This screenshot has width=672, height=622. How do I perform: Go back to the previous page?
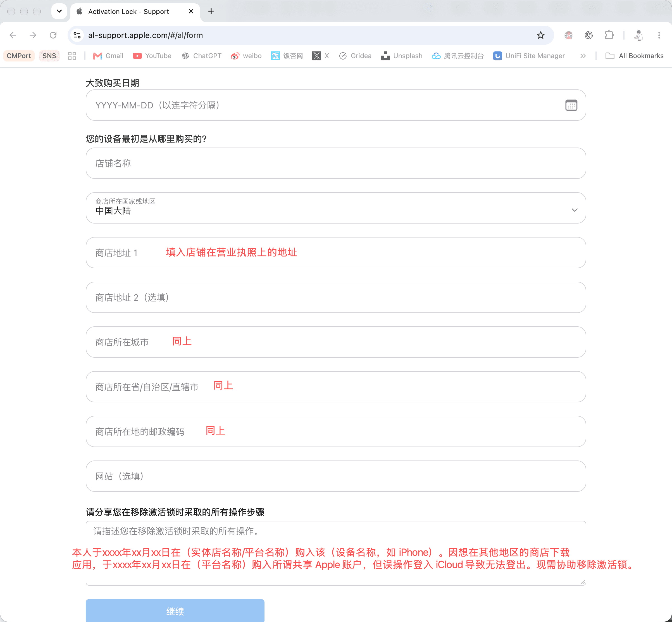click(13, 35)
